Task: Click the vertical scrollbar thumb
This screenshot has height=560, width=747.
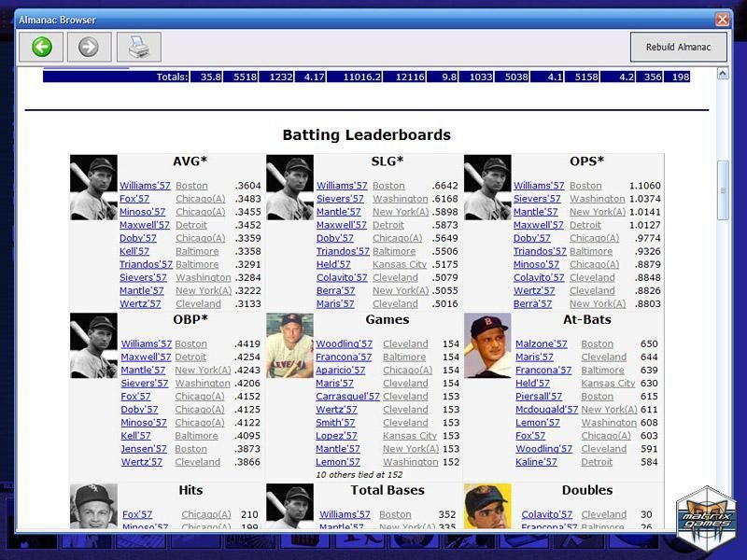Action: coord(722,190)
